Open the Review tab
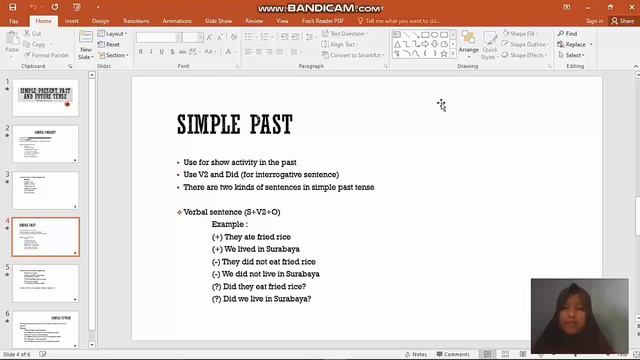 pyautogui.click(x=254, y=21)
